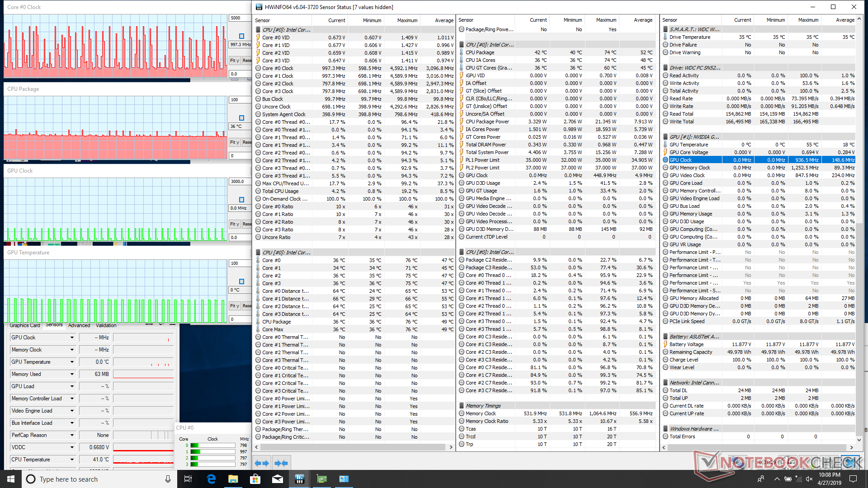Click the lightning icon beside Core #0 VID
868x488 pixels.
coord(258,38)
